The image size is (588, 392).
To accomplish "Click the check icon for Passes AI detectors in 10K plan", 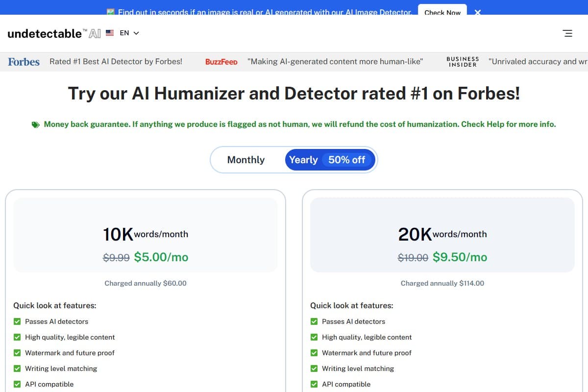I will [x=17, y=321].
